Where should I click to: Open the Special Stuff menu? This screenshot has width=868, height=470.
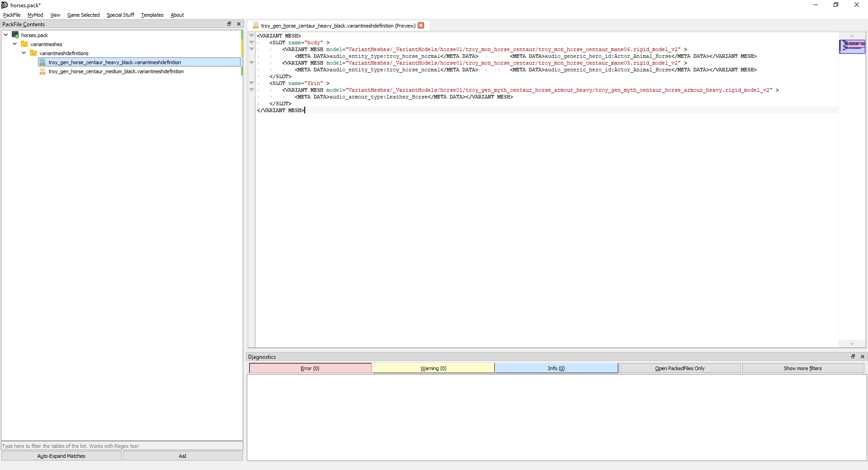120,15
